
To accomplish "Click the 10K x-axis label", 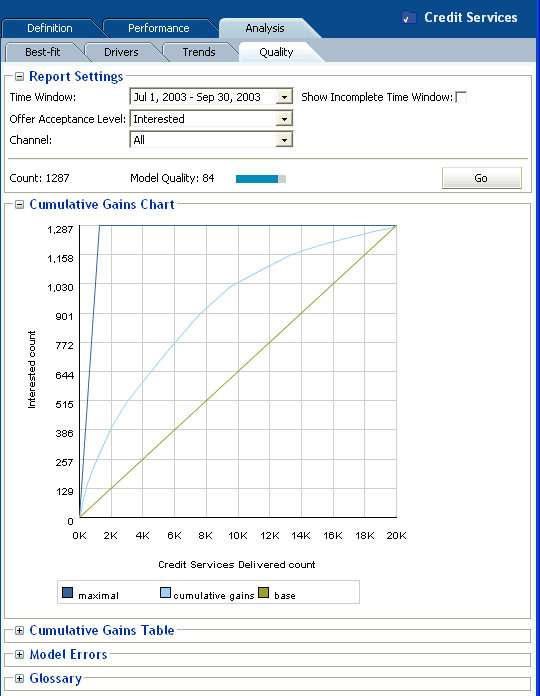I will (238, 535).
